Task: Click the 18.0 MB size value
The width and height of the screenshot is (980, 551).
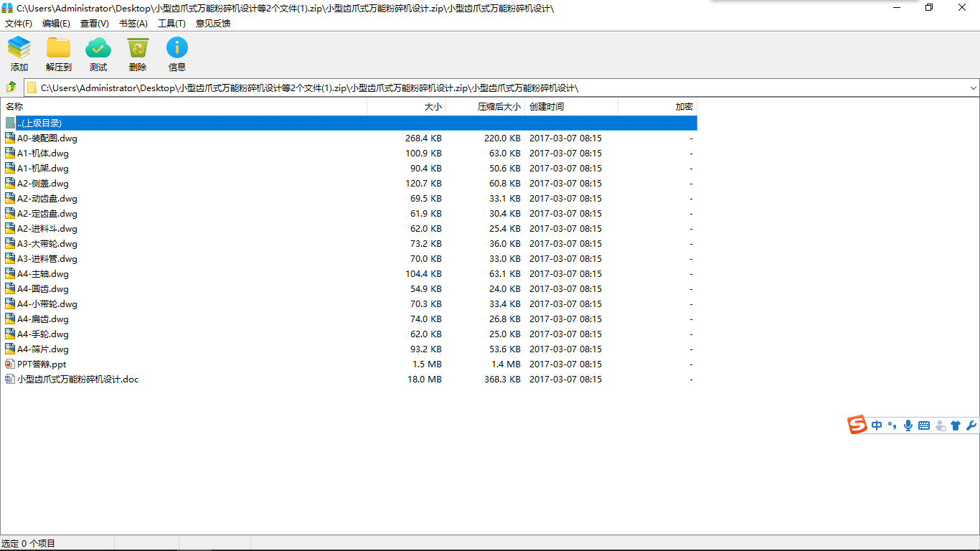Action: click(425, 380)
